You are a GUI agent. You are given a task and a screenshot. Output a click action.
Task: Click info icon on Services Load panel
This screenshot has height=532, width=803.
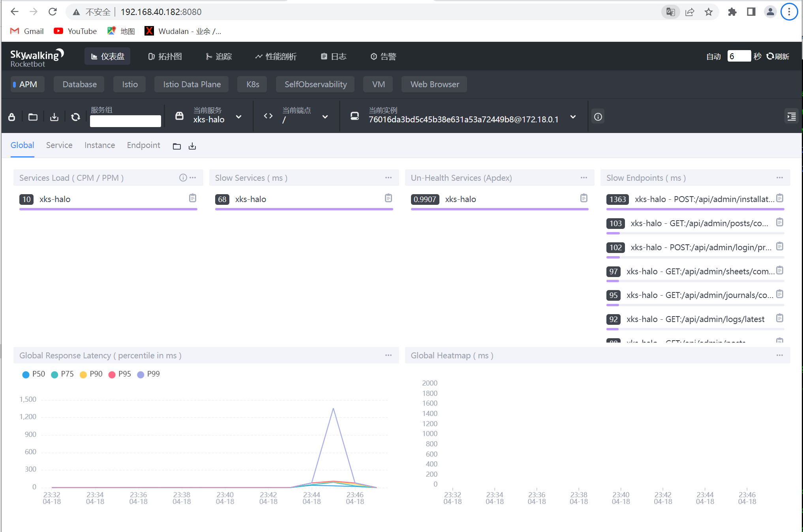pos(183,178)
